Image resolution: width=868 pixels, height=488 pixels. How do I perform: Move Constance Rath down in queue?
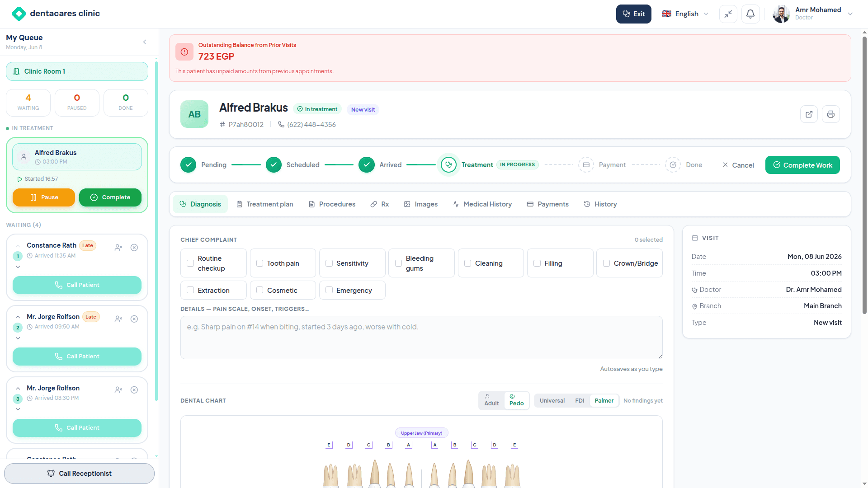coord(18,267)
